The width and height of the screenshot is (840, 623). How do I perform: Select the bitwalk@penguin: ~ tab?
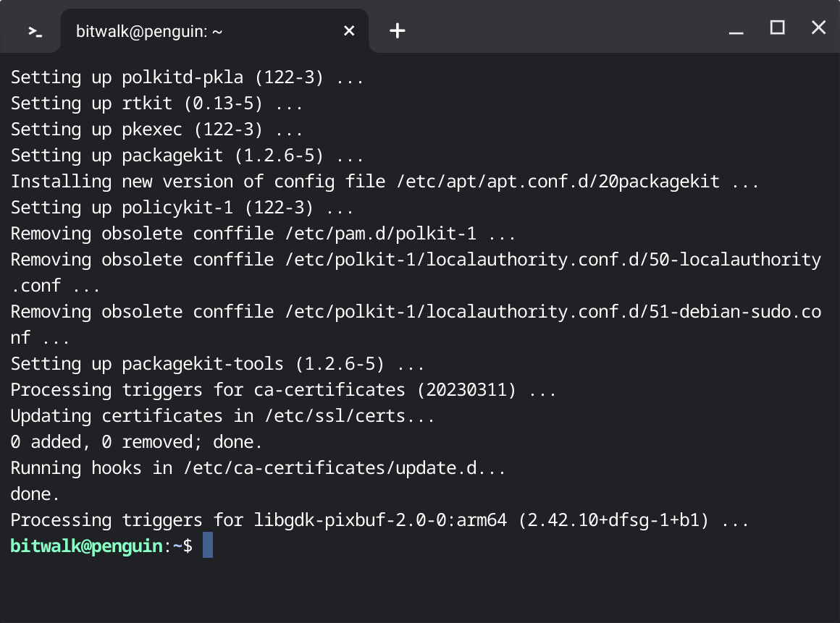point(215,31)
